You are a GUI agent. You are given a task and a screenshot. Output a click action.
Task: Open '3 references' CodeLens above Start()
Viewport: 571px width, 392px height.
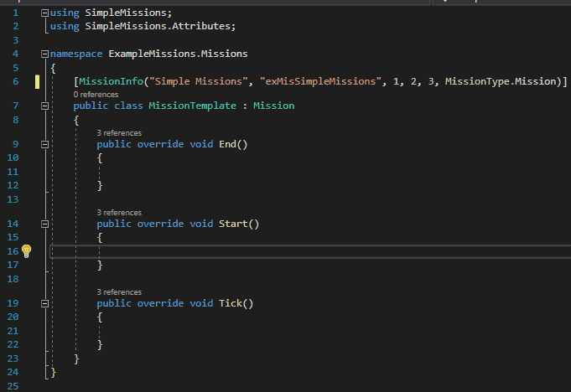coord(119,213)
